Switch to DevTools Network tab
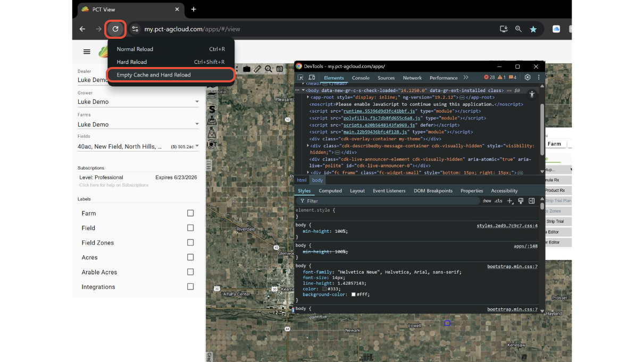The width and height of the screenshot is (644, 362). 412,78
